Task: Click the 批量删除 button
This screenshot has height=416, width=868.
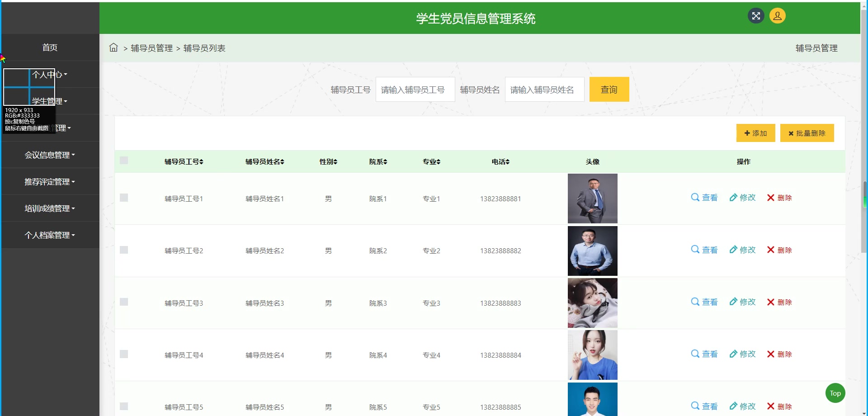Action: [x=807, y=133]
